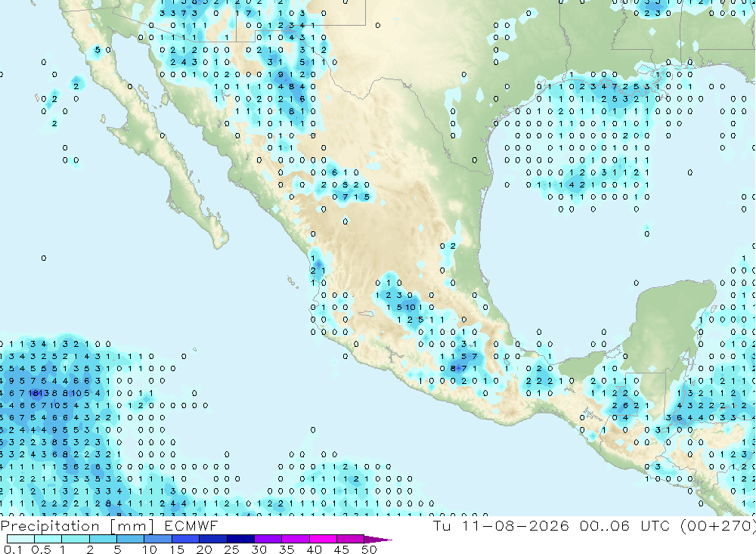Click the "[mm]" unit label

tap(132, 525)
